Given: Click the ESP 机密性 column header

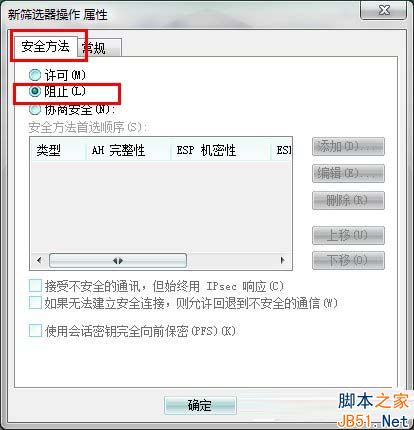Looking at the screenshot, I should click(x=221, y=150).
